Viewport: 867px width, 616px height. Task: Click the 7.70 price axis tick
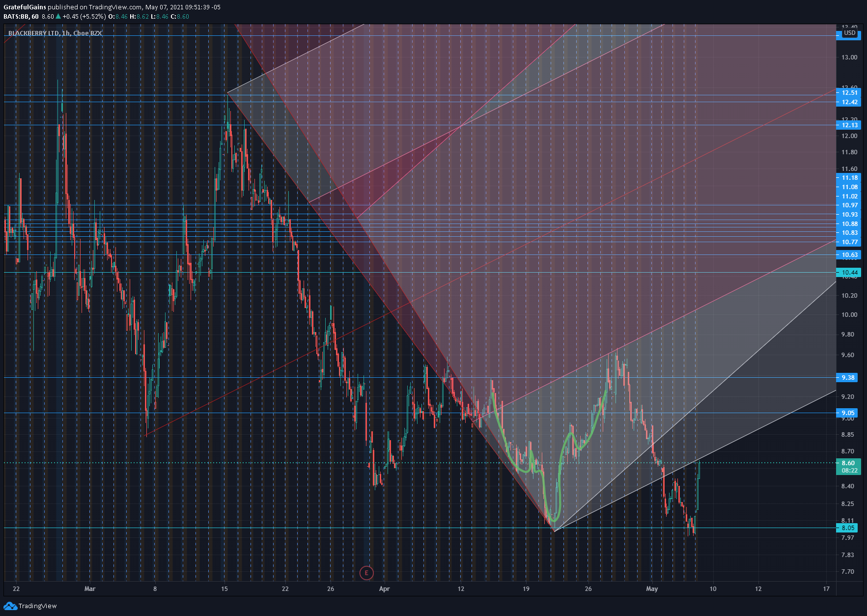pos(847,572)
